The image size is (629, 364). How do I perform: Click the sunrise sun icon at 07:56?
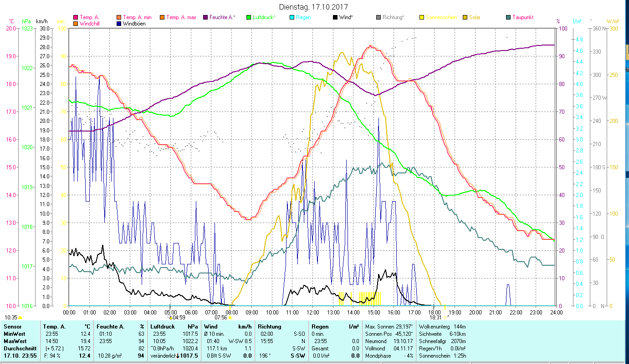coord(230,318)
